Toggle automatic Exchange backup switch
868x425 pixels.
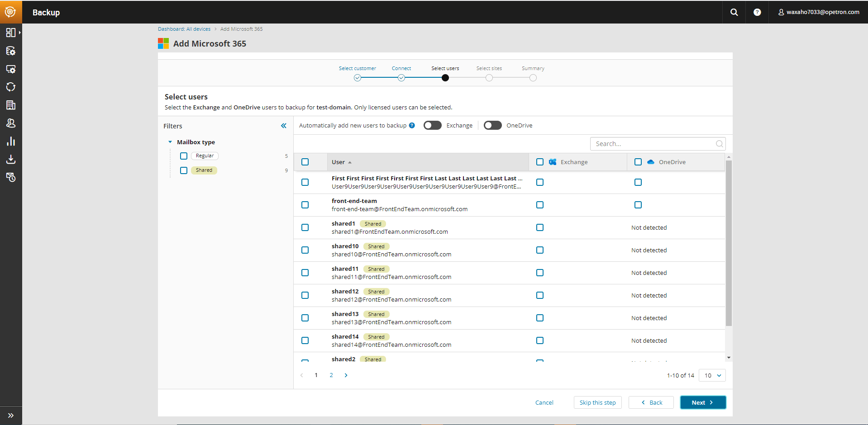pos(433,125)
